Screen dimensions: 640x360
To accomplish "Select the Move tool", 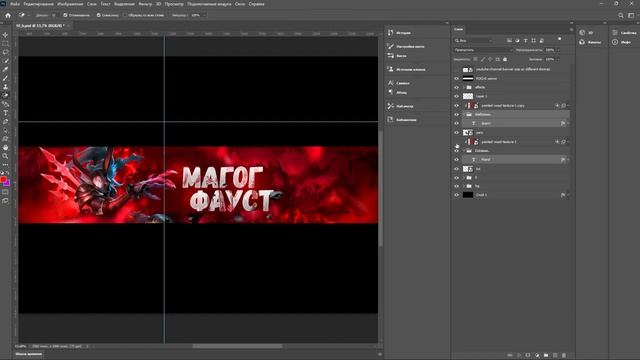I will click(x=5, y=35).
